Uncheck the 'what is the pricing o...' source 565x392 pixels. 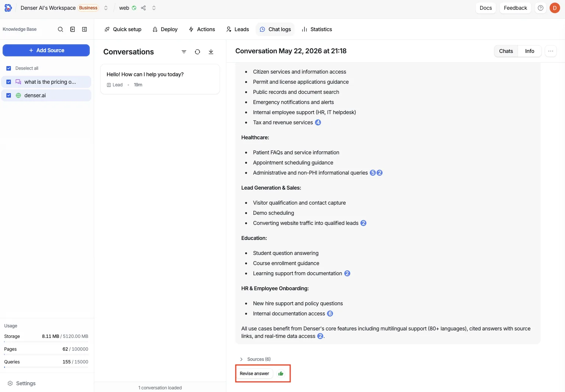pos(9,82)
